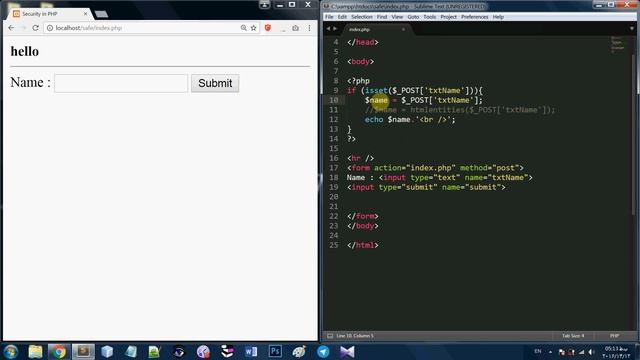The width and height of the screenshot is (640, 360).
Task: Click the site info icon before localhost
Action: (50, 28)
